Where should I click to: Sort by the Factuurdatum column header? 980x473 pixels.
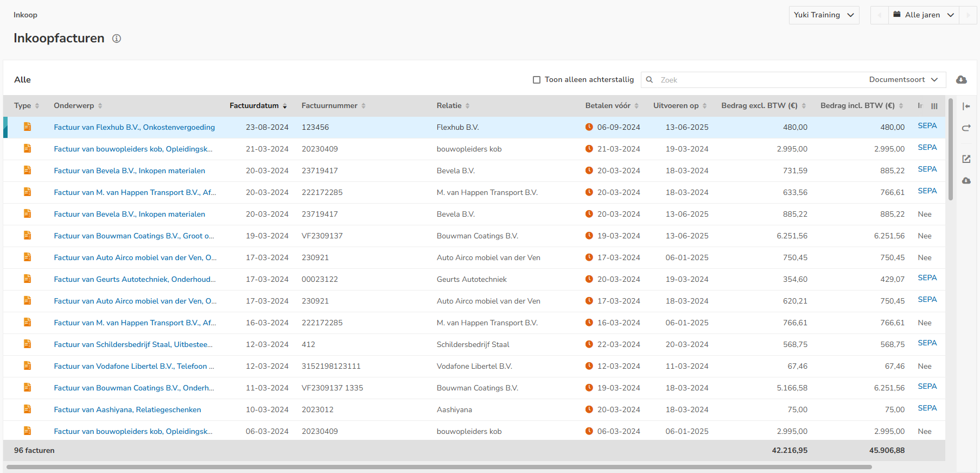pyautogui.click(x=258, y=106)
